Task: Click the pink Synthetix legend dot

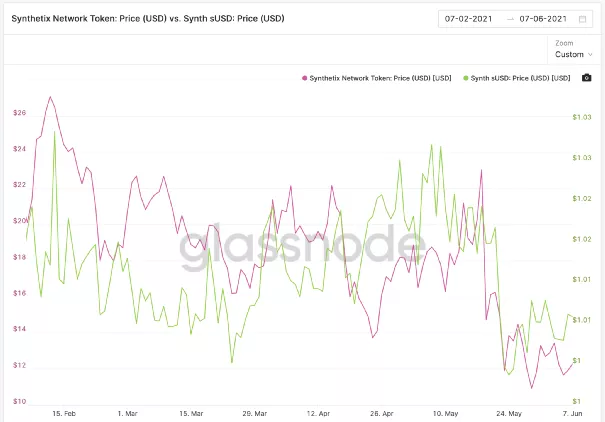Action: [x=303, y=77]
